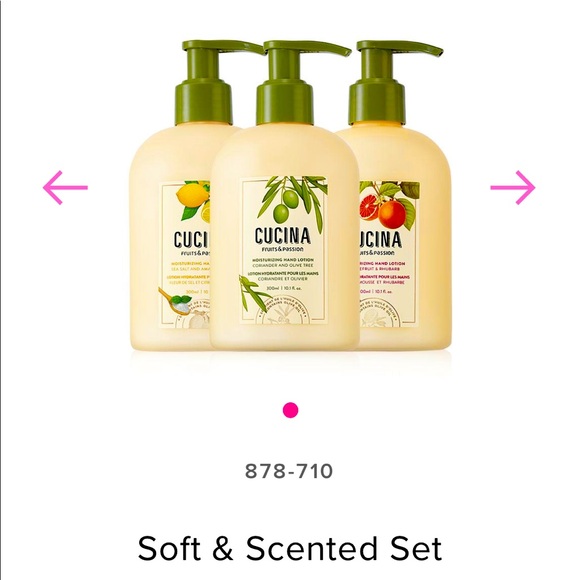580x580 pixels.
Task: Open the Soft & Scented Set title
Action: (x=290, y=548)
